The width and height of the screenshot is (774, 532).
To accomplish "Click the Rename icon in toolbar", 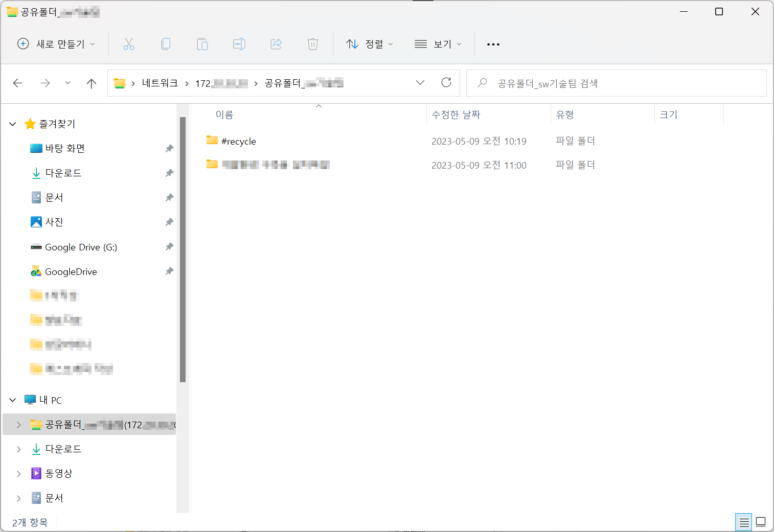I will tap(239, 44).
